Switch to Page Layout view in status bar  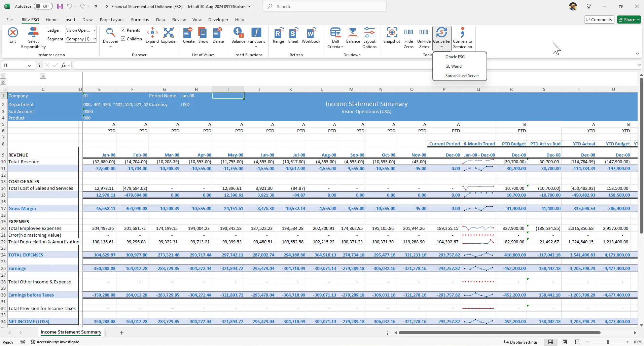pyautogui.click(x=564, y=342)
